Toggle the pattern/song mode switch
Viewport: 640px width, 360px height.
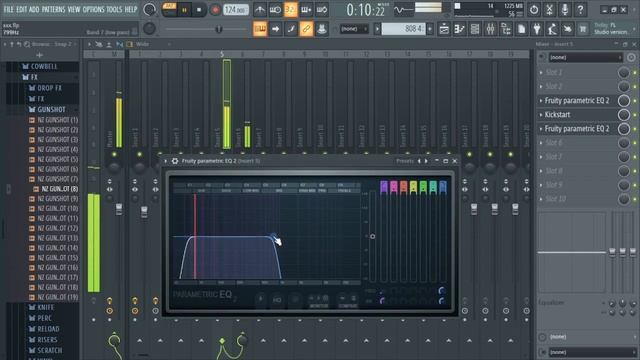pyautogui.click(x=169, y=9)
